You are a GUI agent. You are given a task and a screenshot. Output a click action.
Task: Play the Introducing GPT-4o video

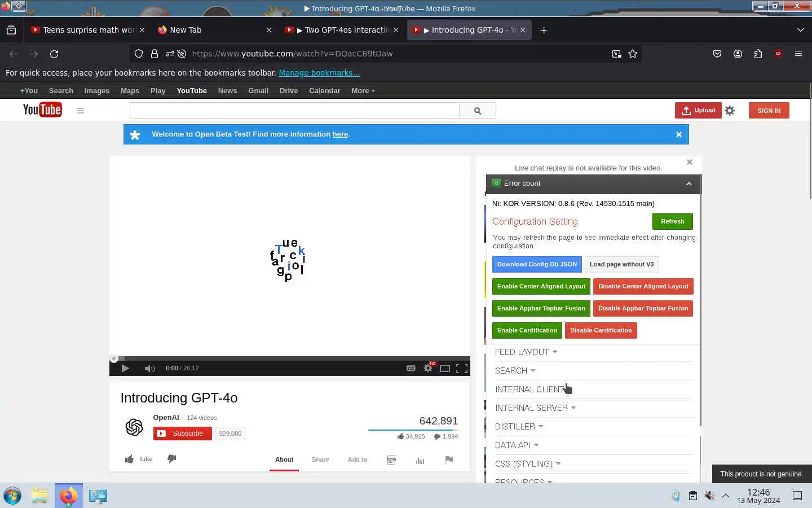(x=125, y=368)
